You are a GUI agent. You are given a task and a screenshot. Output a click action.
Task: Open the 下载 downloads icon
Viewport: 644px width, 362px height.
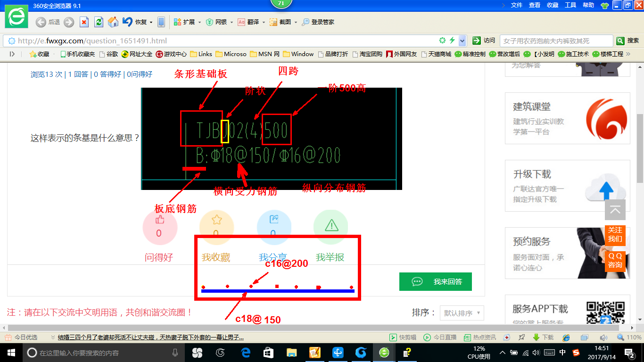(x=543, y=337)
